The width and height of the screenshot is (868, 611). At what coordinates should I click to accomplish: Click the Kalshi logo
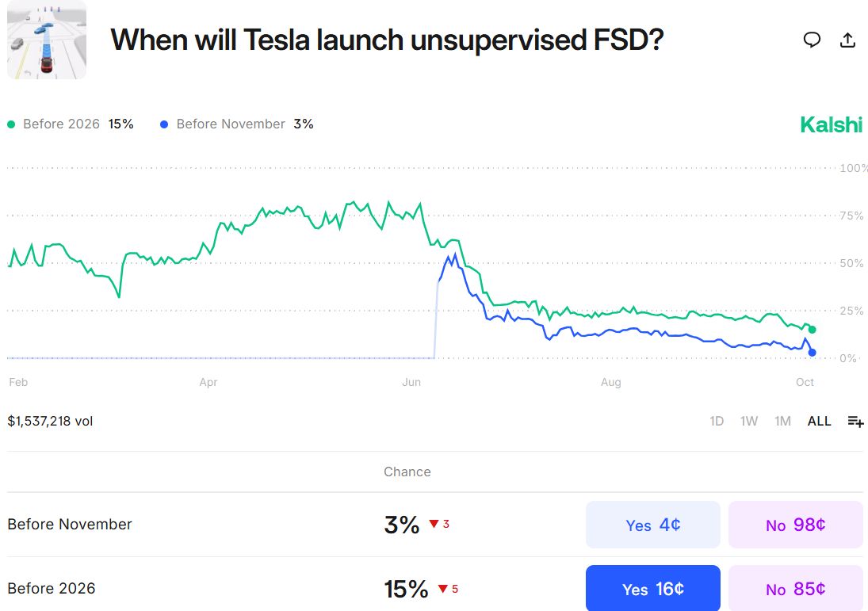tap(831, 124)
